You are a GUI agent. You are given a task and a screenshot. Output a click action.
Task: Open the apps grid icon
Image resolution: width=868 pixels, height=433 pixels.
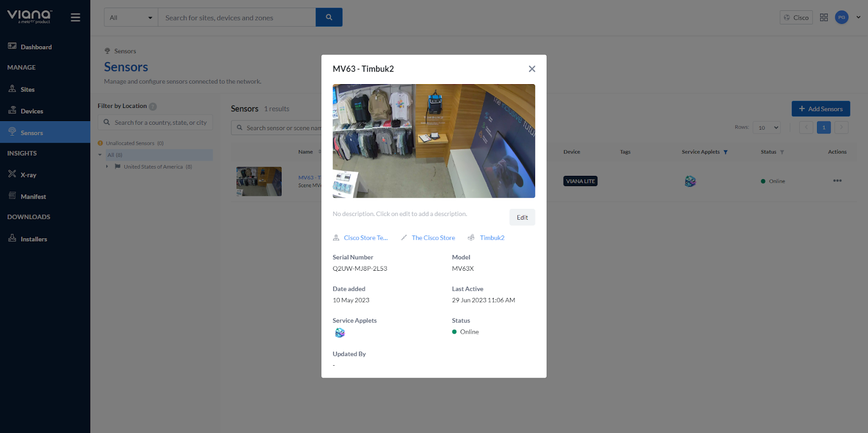pyautogui.click(x=824, y=17)
